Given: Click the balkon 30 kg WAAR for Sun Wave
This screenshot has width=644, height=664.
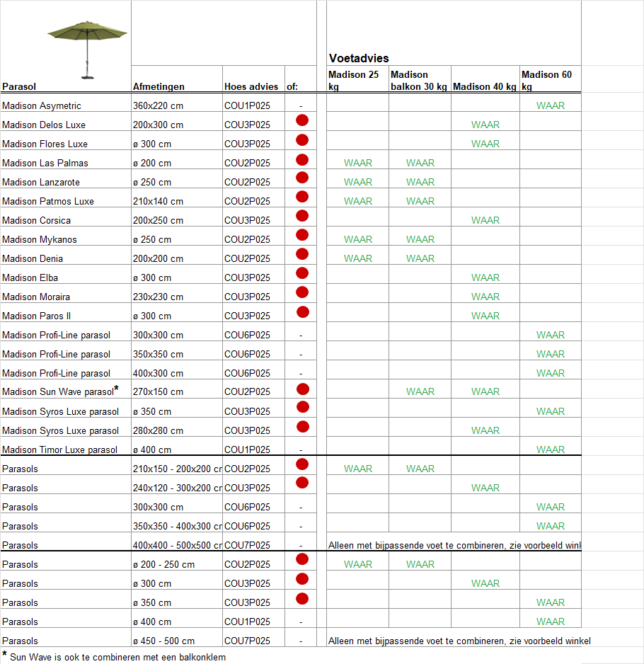Looking at the screenshot, I should pyautogui.click(x=420, y=391).
